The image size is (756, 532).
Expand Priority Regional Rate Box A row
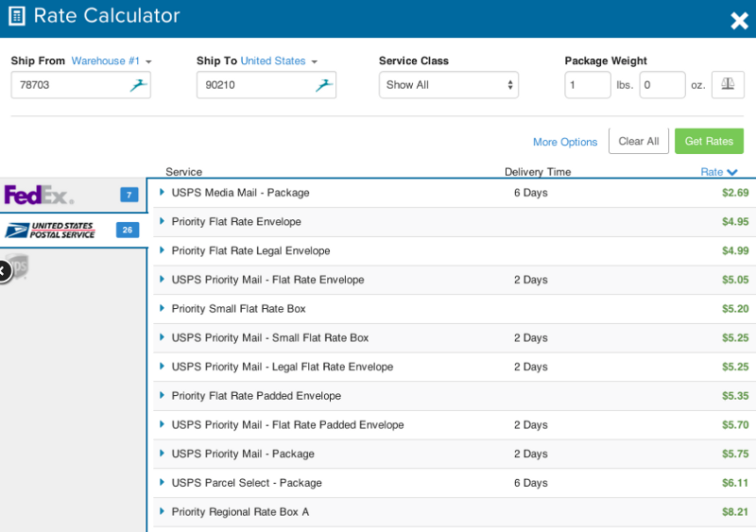click(x=162, y=511)
